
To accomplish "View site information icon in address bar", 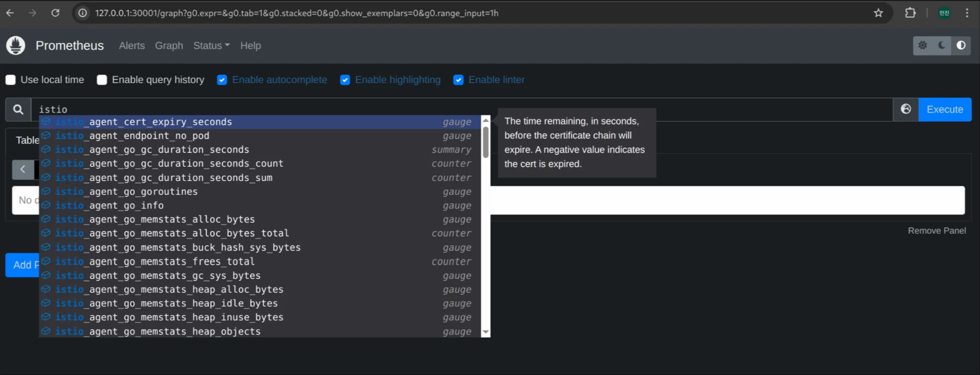I will 83,13.
